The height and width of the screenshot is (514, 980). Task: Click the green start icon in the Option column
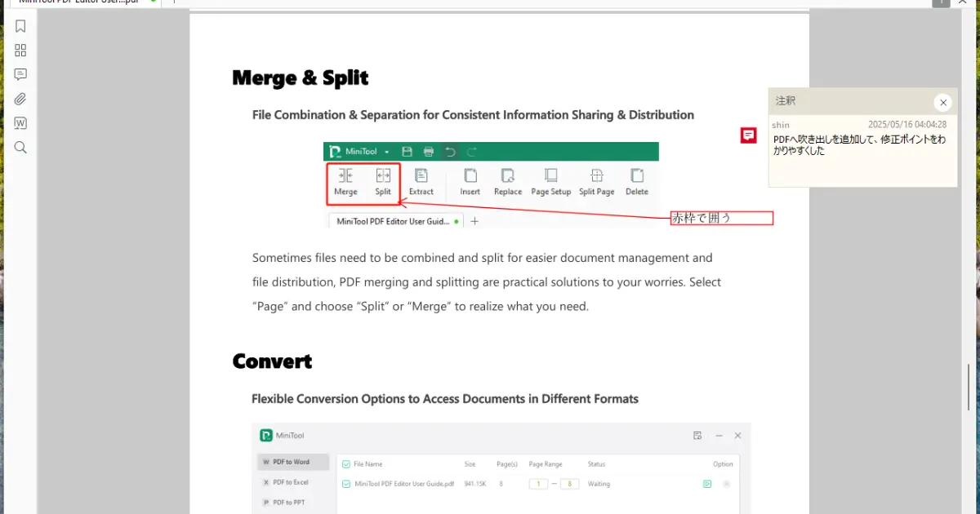click(707, 484)
